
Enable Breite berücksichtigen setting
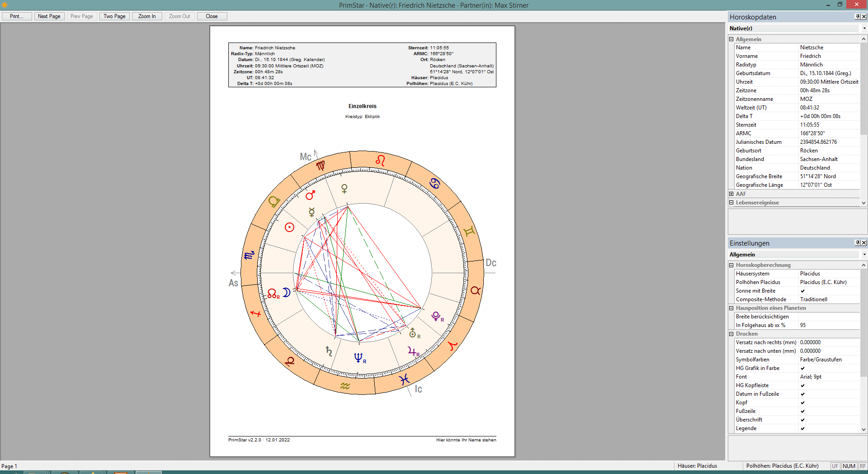point(829,317)
